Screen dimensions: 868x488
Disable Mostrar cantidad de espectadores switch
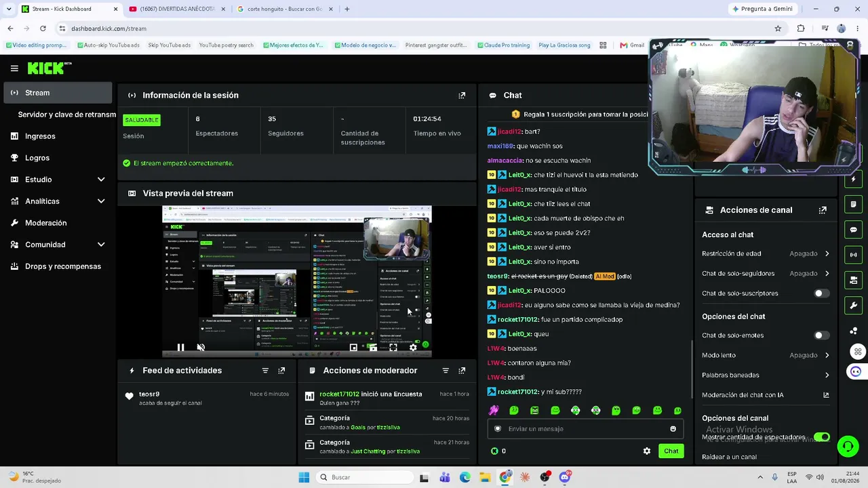tap(821, 437)
